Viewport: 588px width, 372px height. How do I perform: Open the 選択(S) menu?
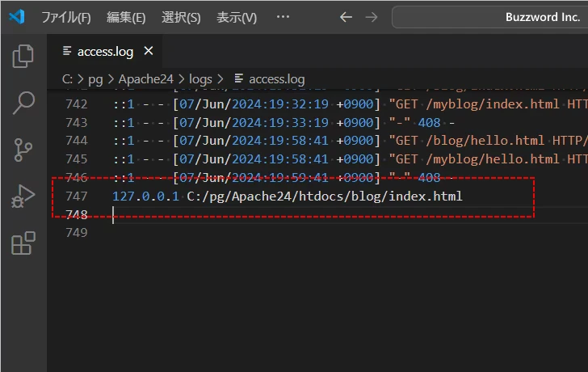(181, 17)
